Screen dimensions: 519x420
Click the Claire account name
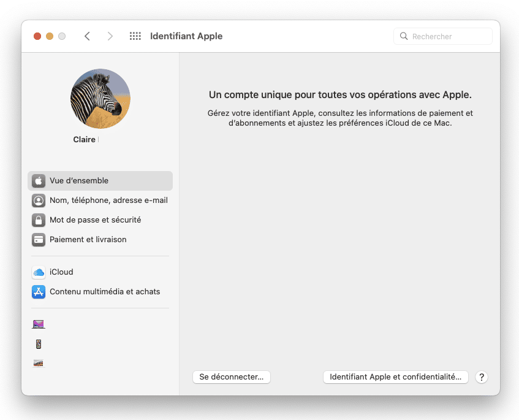[x=85, y=139]
